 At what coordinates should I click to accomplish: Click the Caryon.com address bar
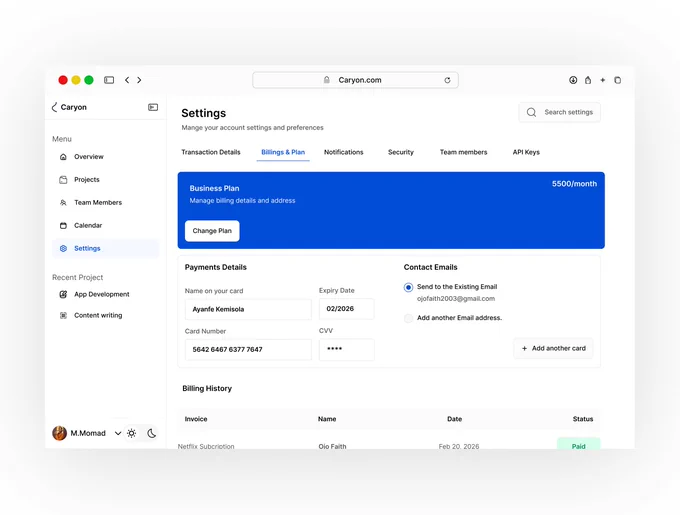click(355, 80)
